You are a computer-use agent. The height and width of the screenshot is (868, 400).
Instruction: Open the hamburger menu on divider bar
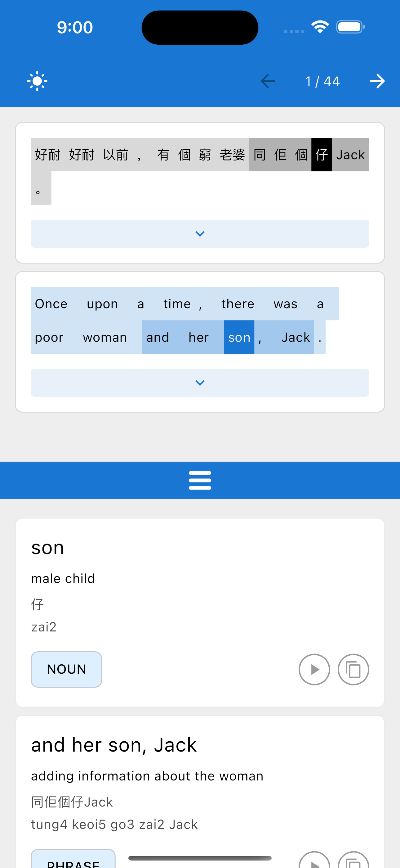(200, 480)
